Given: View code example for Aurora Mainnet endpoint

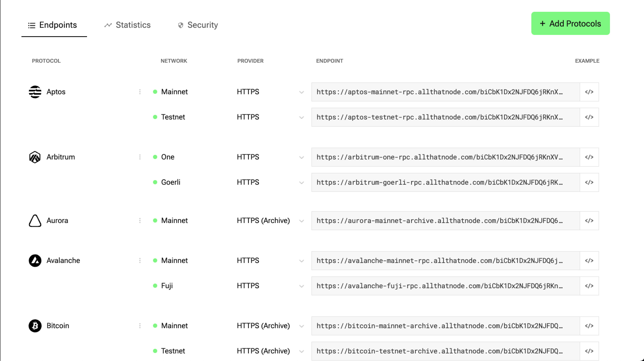Looking at the screenshot, I should click(x=589, y=221).
